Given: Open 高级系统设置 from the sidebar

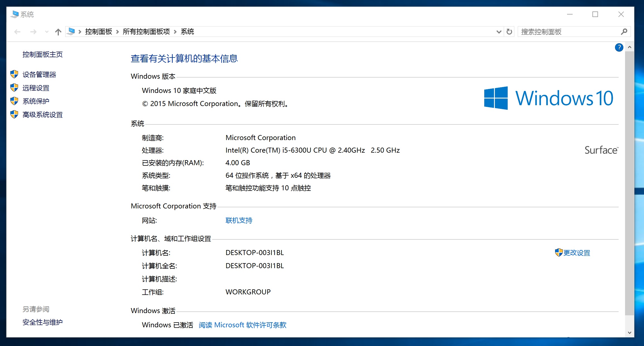Looking at the screenshot, I should point(43,115).
